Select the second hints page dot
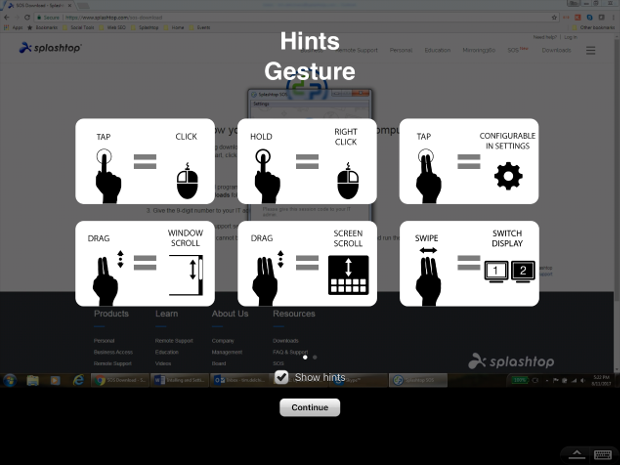Screen dimensions: 620x465 pos(315,357)
